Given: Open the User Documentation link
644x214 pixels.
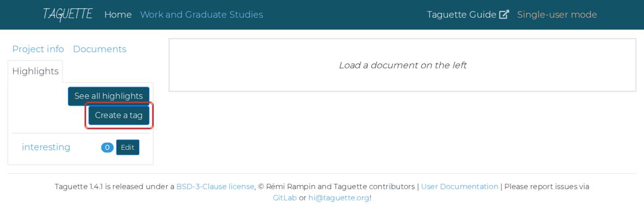Looking at the screenshot, I should [x=460, y=187].
